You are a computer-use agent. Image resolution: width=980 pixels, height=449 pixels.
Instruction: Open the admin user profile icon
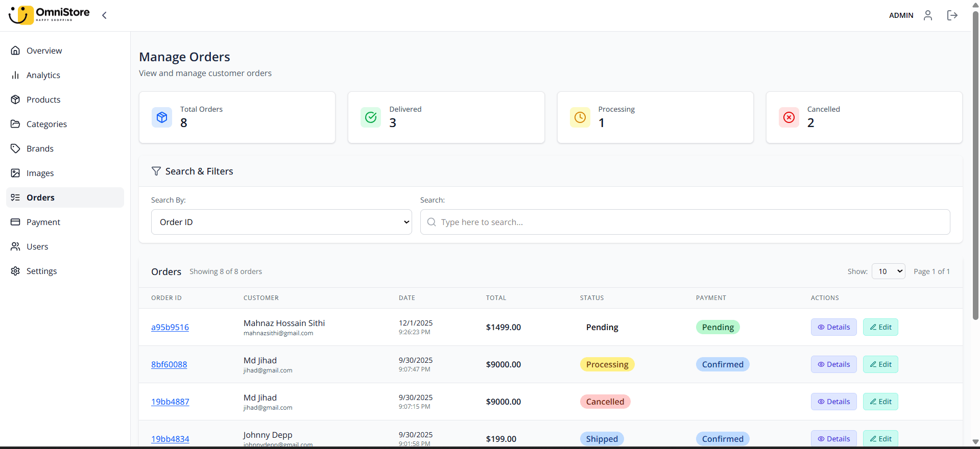[928, 15]
